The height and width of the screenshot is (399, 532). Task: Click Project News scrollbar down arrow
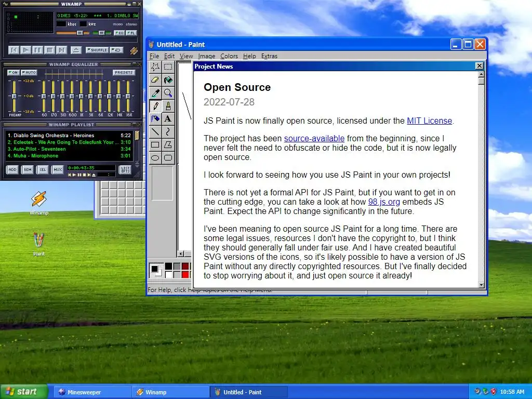(481, 285)
